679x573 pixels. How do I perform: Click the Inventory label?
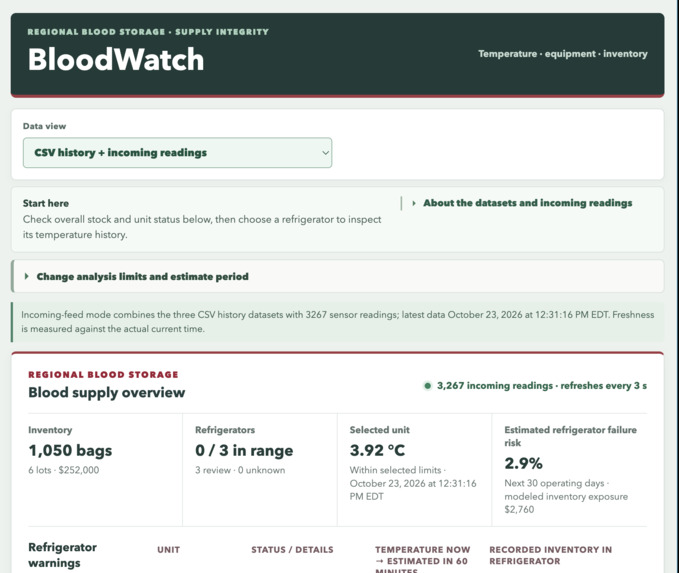point(50,430)
